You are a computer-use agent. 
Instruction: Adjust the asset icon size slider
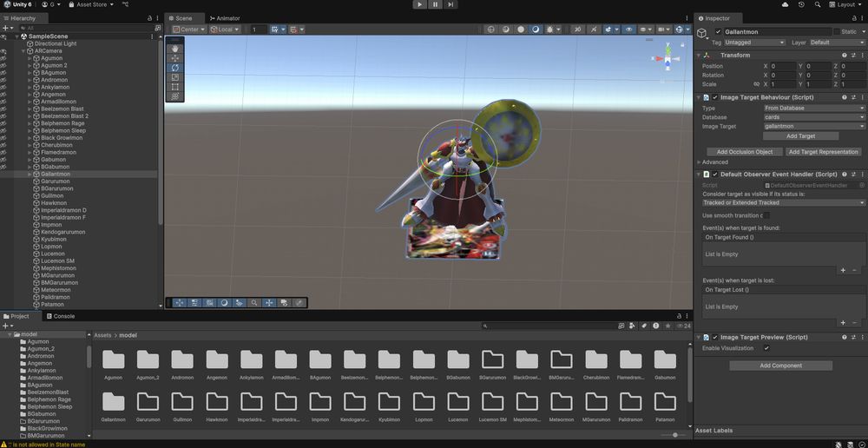click(x=674, y=435)
